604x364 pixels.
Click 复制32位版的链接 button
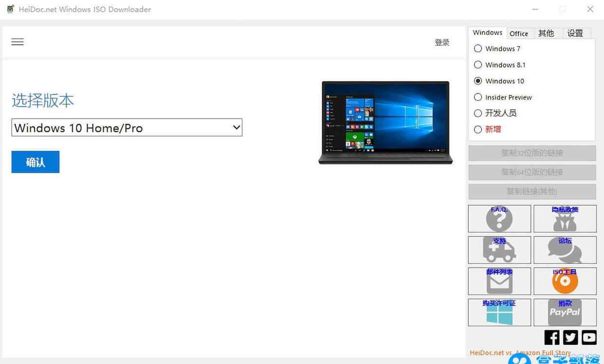[532, 153]
